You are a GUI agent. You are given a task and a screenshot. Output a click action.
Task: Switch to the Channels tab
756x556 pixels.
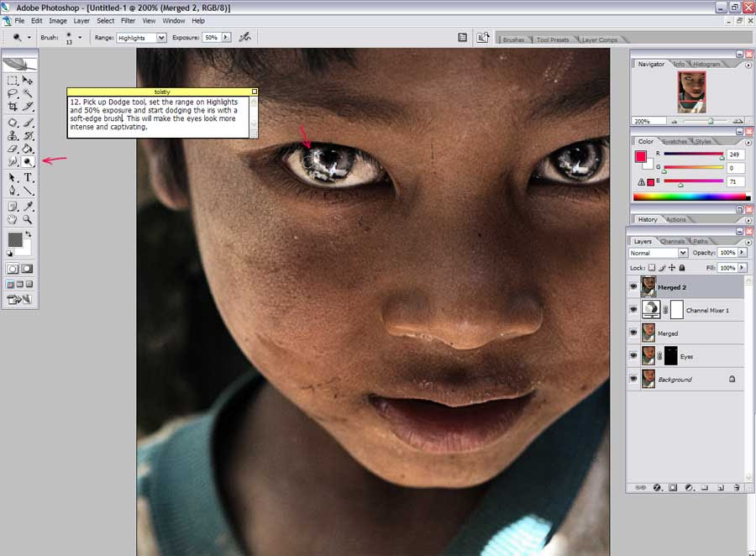click(672, 241)
